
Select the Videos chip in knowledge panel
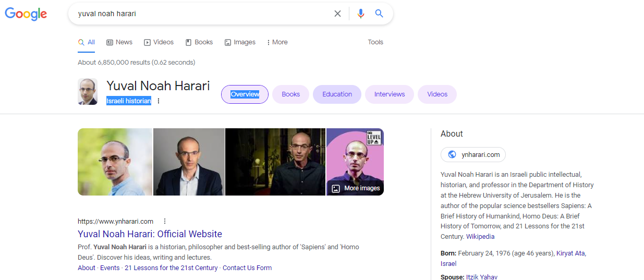(437, 94)
